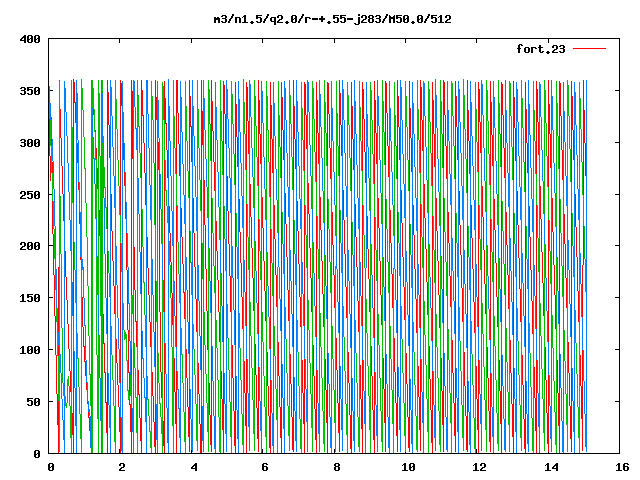The height and width of the screenshot is (480, 640).
Task: Click y-axis label 400
Action: [x=30, y=40]
